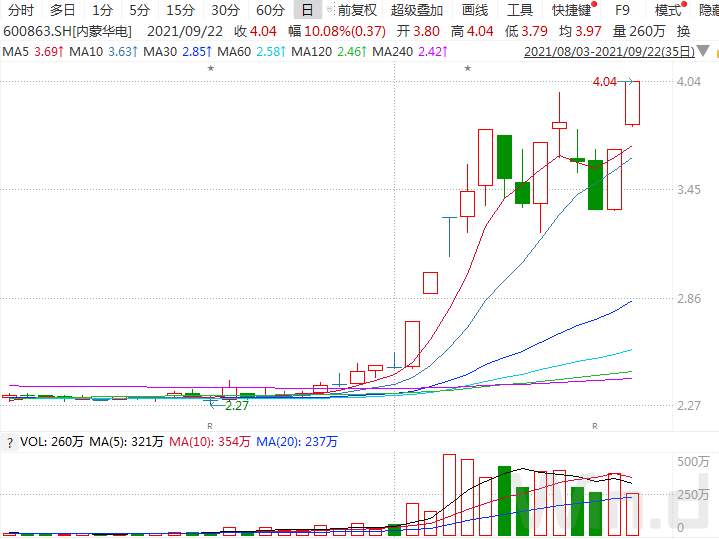Screen dimensions: 719x539
Task: Open the 模式 mode menu
Action: 669,10
